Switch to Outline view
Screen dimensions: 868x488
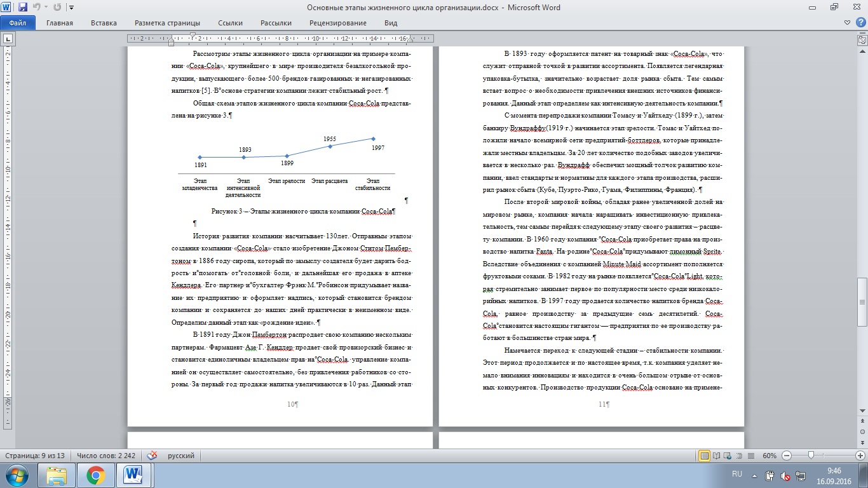[x=739, y=456]
